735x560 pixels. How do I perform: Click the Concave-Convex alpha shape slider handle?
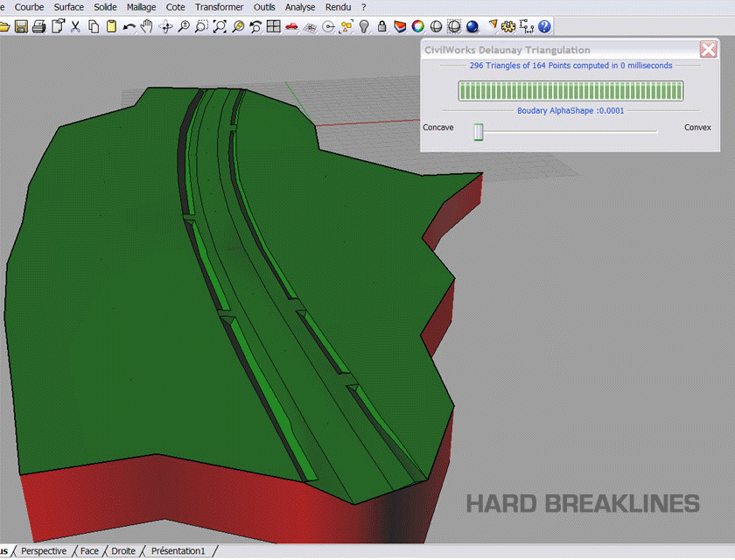pyautogui.click(x=479, y=131)
